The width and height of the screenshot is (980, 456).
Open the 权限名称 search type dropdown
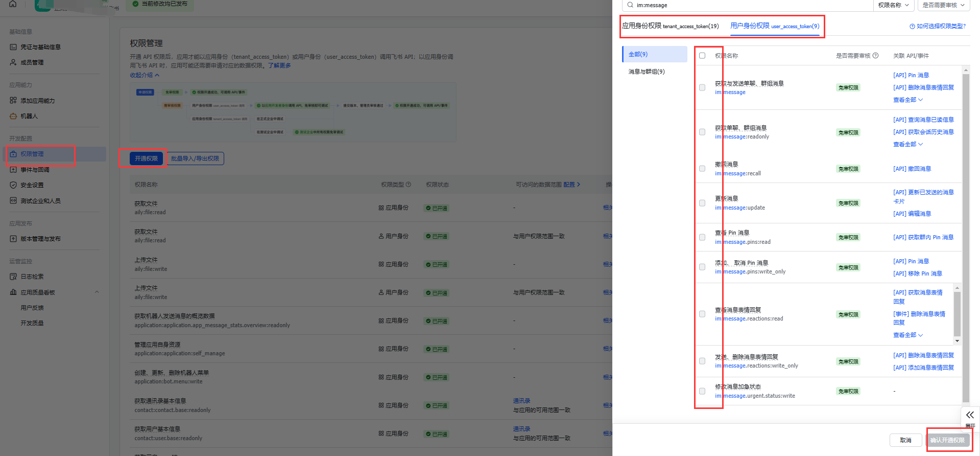(893, 5)
